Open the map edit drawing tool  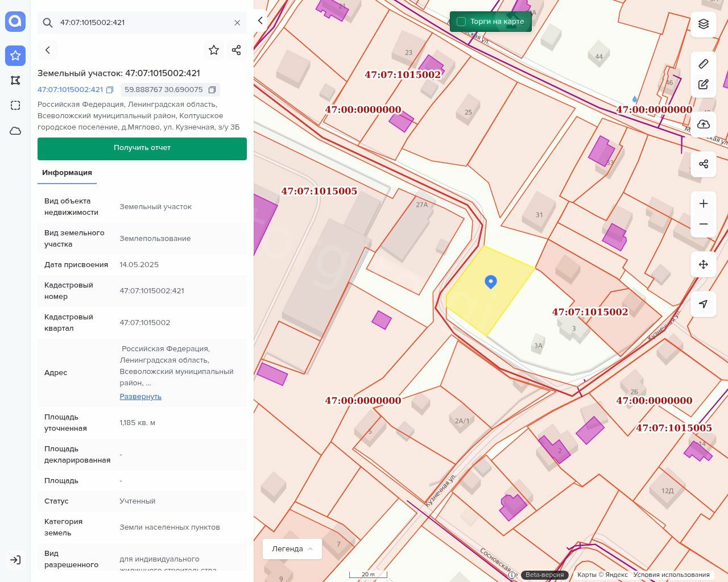click(704, 85)
